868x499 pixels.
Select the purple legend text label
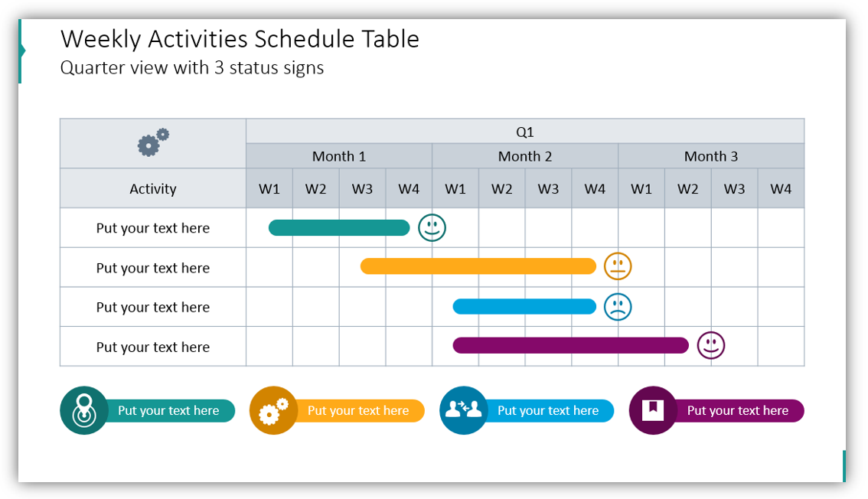[x=738, y=411]
